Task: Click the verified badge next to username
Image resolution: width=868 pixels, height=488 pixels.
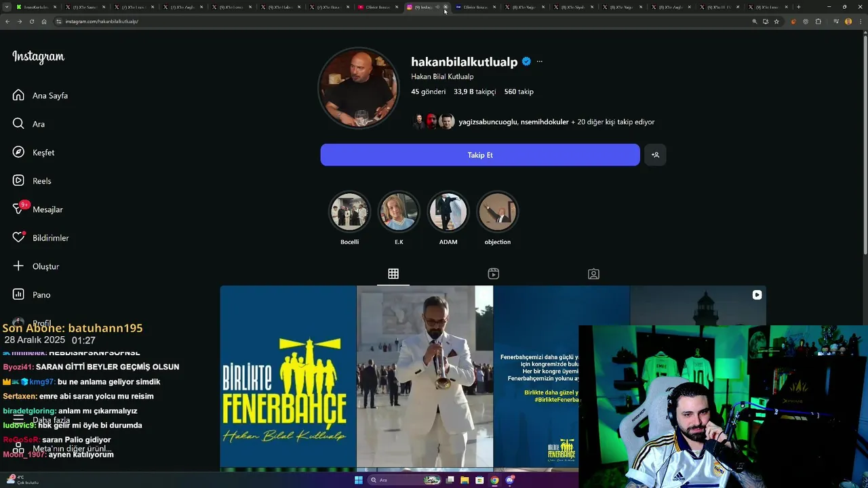Action: point(526,62)
